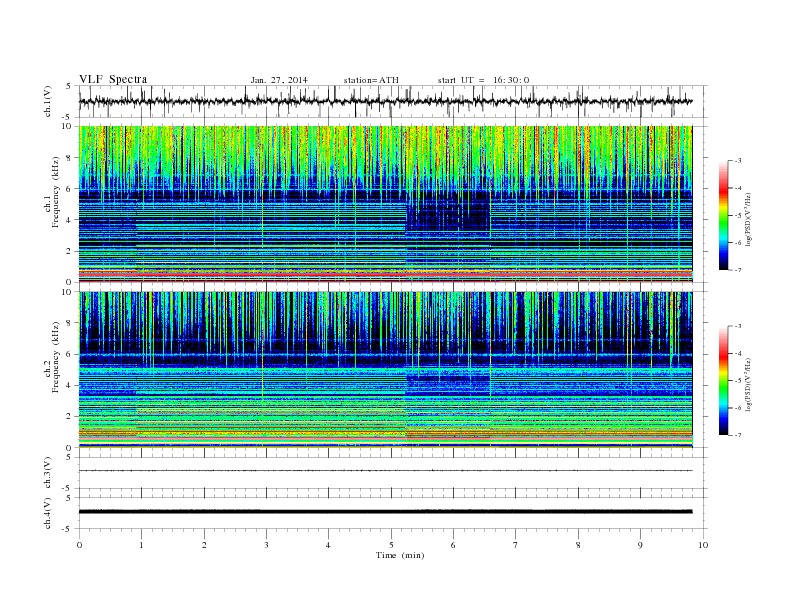Click the ch.3 flat waveform trace
The height and width of the screenshot is (612, 792).
[385, 471]
